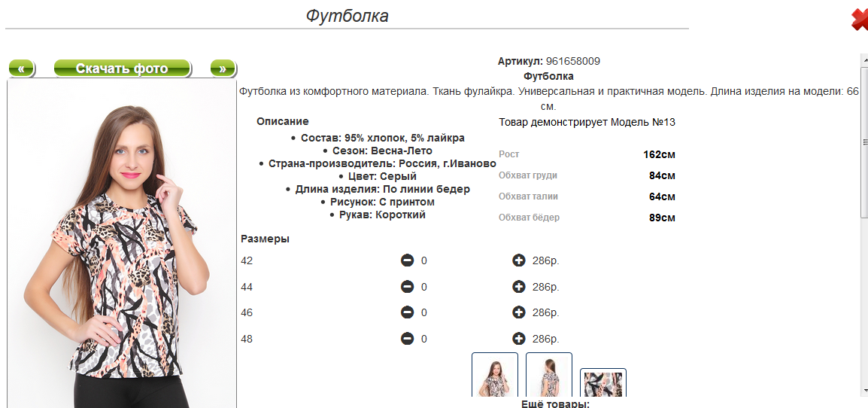
Task: Click the main product photo
Action: [122, 248]
